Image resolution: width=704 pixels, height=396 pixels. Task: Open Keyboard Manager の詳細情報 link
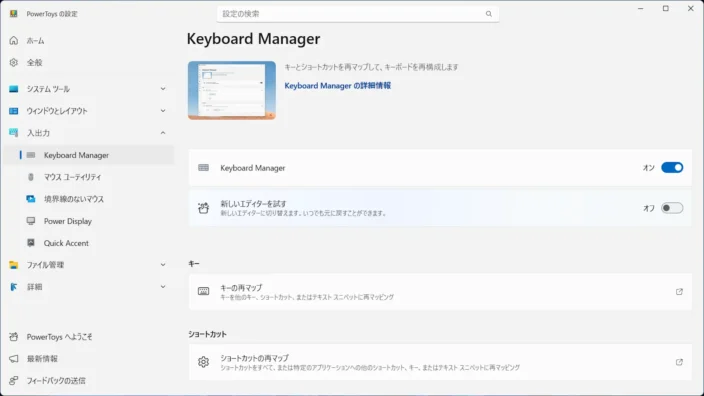pyautogui.click(x=338, y=85)
